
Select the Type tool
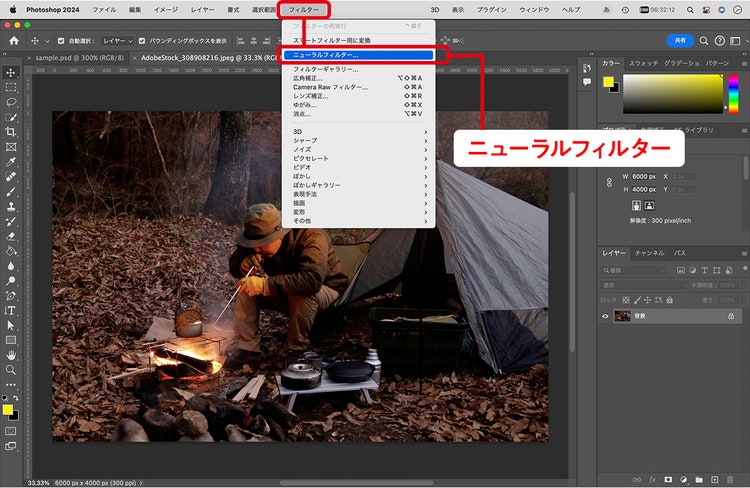[x=11, y=311]
